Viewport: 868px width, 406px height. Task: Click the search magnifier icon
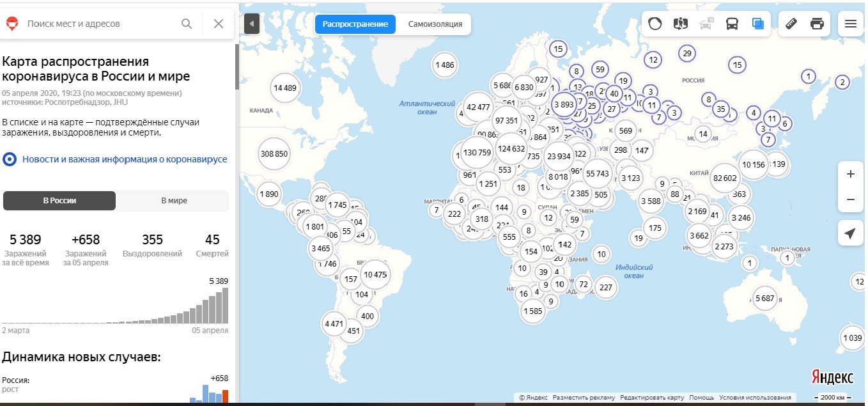pos(187,24)
